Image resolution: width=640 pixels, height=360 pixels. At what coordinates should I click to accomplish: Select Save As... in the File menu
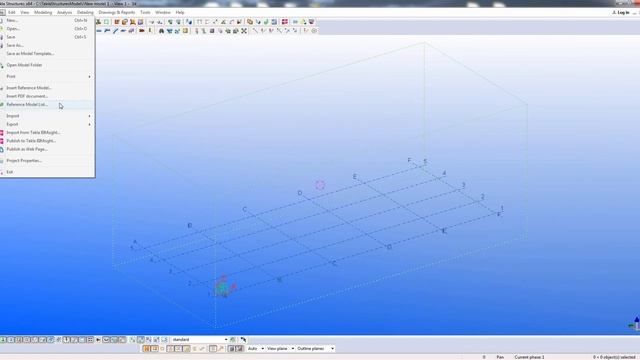click(47, 45)
